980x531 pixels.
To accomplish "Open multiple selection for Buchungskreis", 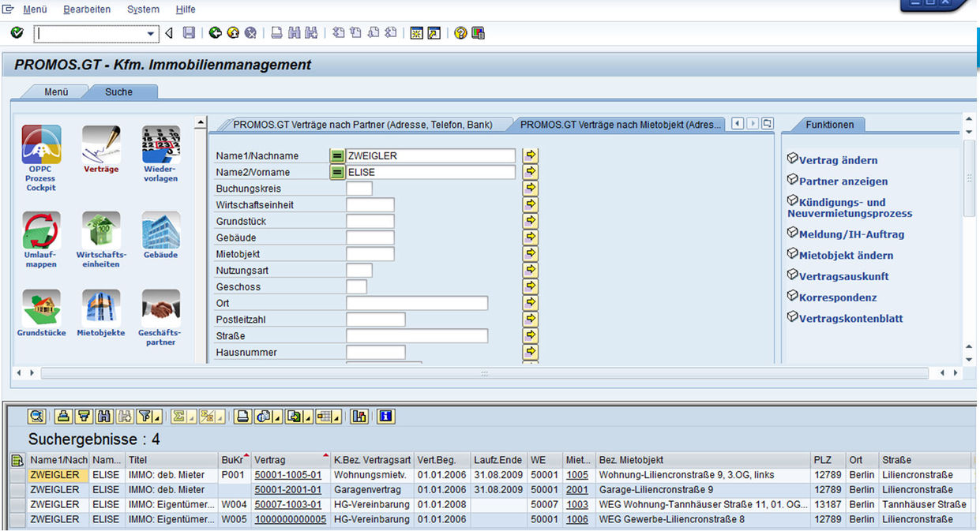I will point(530,189).
